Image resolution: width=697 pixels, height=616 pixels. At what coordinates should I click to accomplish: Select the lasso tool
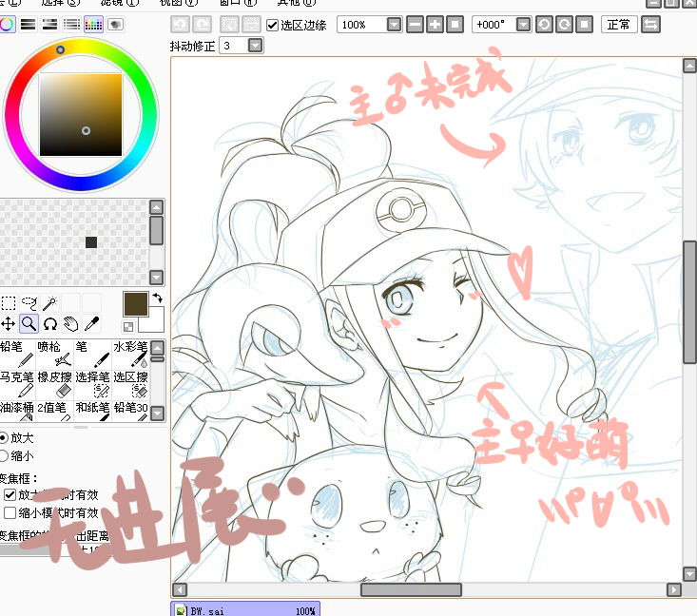[x=29, y=303]
